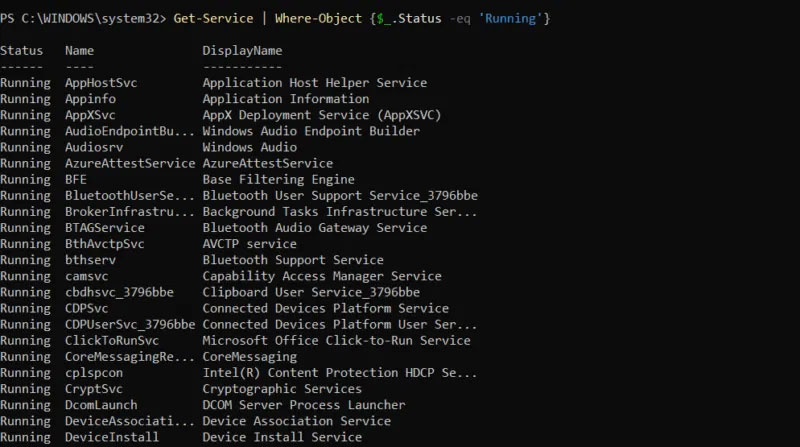
Task: Click the Application Information display name
Action: coord(285,99)
